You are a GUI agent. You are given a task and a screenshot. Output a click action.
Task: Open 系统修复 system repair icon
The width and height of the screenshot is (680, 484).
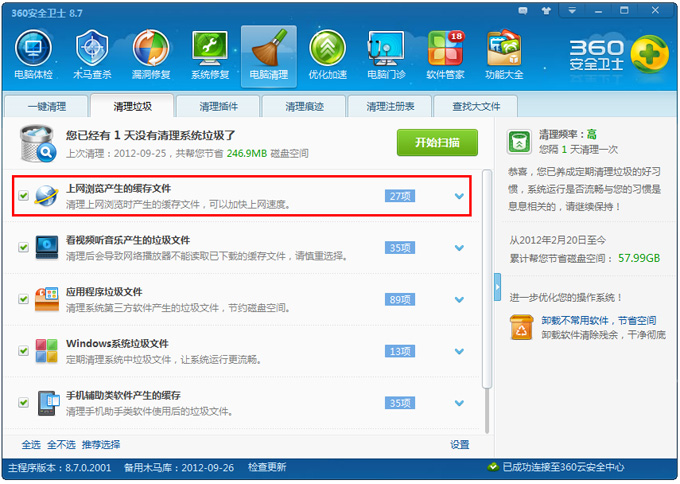tap(210, 55)
